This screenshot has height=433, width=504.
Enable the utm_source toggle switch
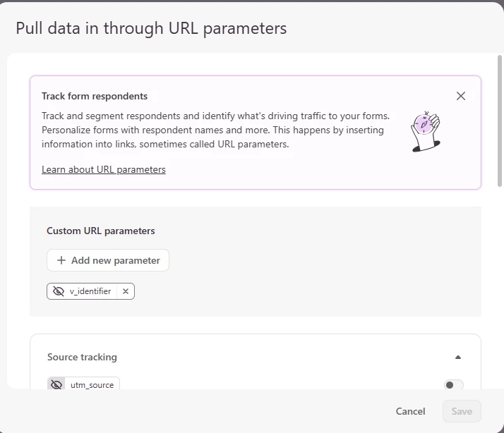453,385
